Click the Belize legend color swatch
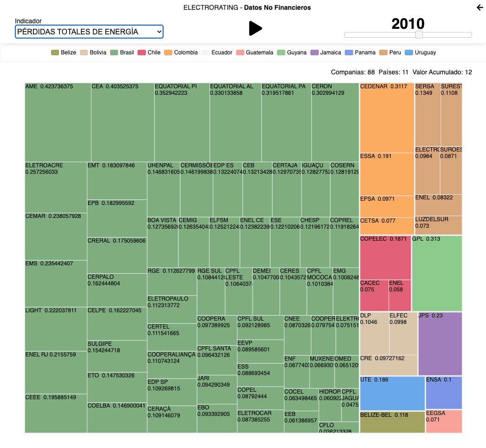This screenshot has height=448, width=486. pyautogui.click(x=55, y=53)
